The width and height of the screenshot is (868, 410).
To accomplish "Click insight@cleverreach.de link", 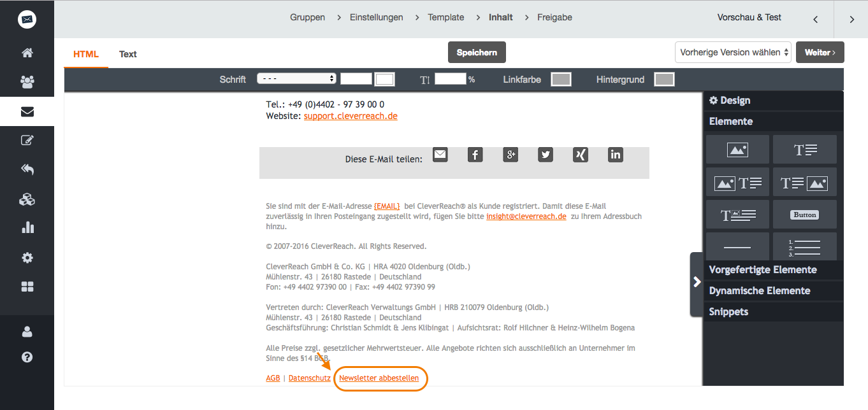I will 526,216.
